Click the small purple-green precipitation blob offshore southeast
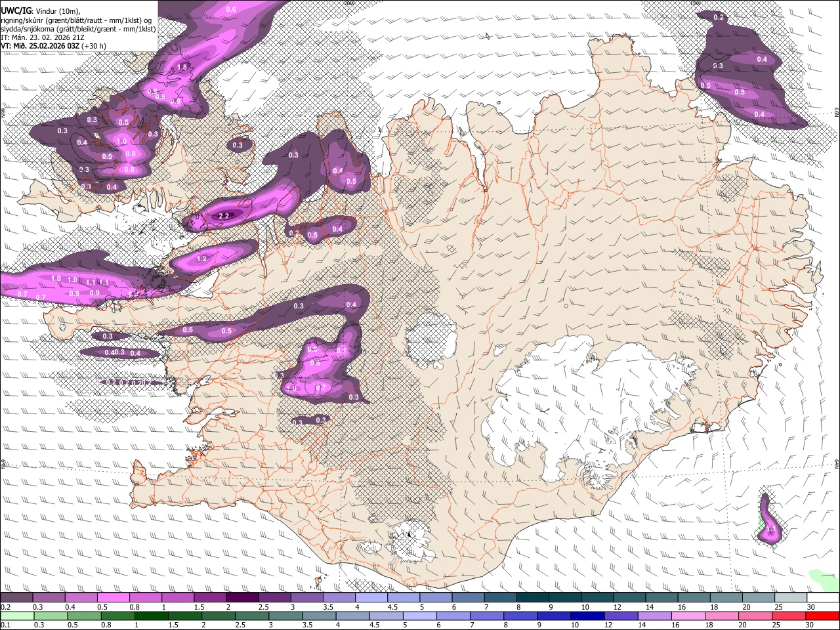Viewport: 840px width, 630px height. 770,520
